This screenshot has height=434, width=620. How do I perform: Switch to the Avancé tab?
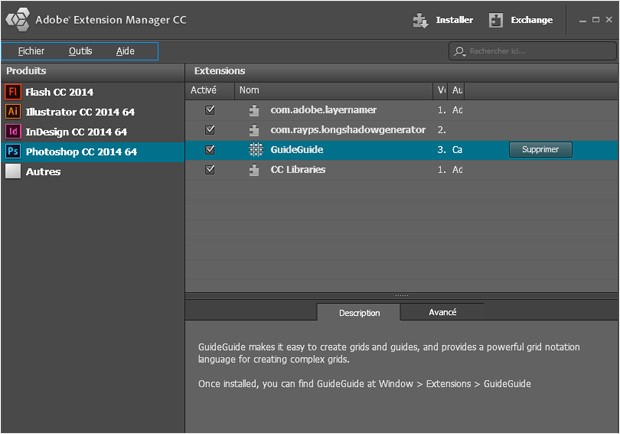442,312
